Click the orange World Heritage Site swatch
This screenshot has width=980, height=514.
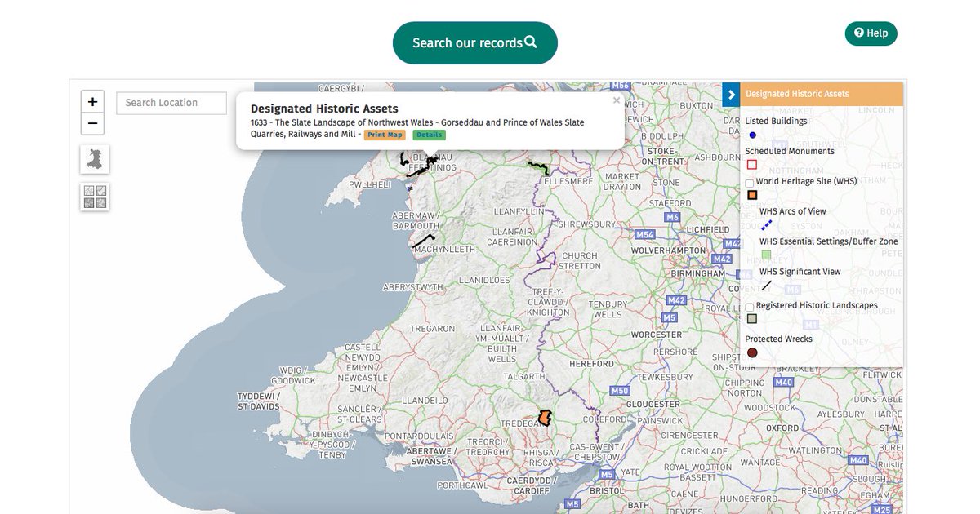tap(752, 195)
